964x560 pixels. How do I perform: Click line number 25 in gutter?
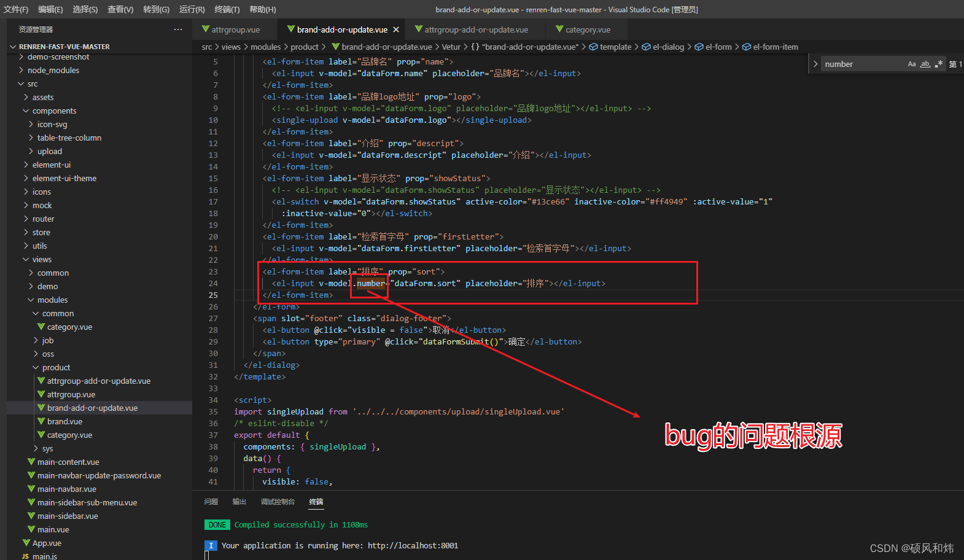click(213, 295)
